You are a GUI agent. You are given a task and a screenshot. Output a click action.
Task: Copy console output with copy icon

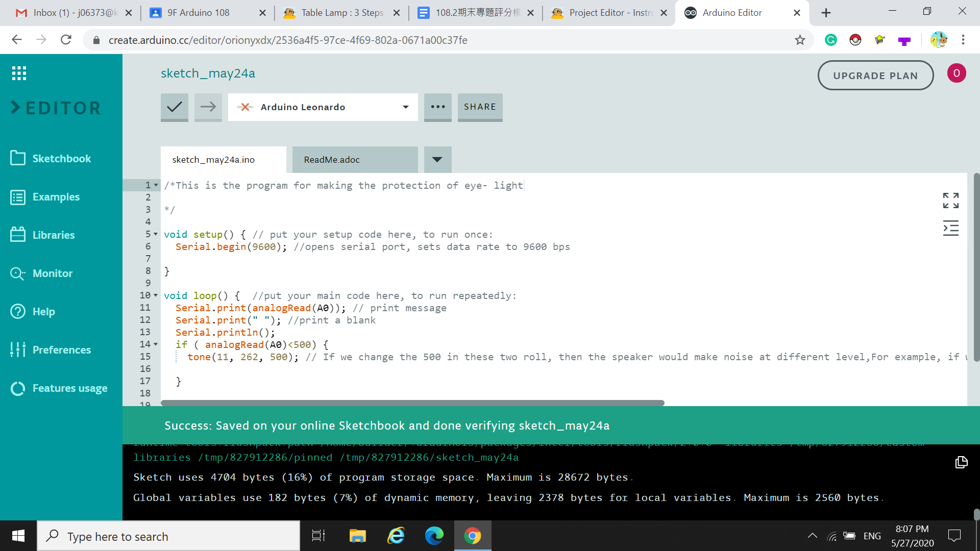coord(961,462)
